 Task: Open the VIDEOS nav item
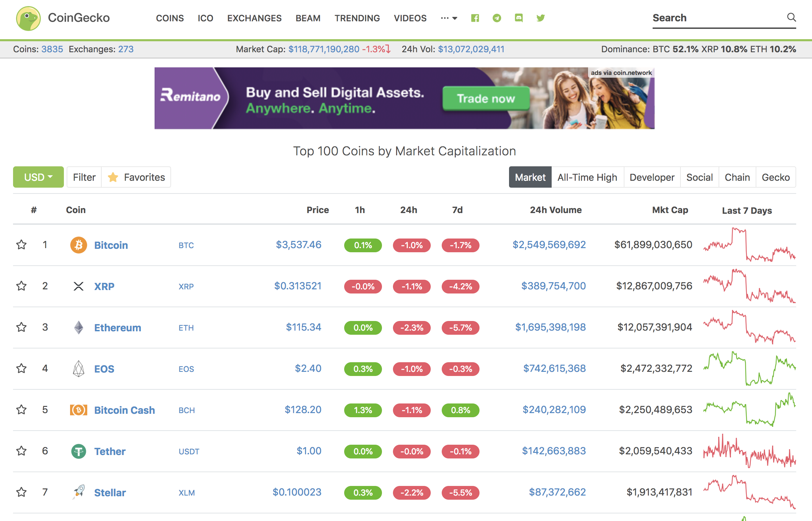point(410,18)
